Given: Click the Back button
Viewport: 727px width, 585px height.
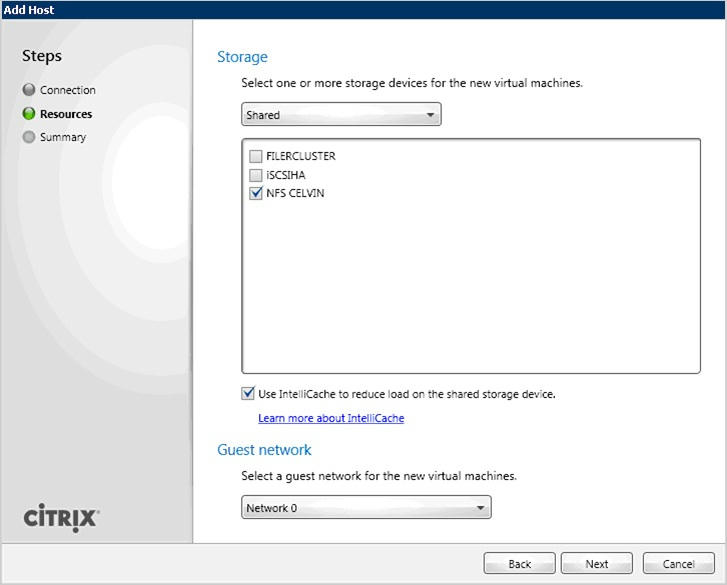Looking at the screenshot, I should coord(519,564).
